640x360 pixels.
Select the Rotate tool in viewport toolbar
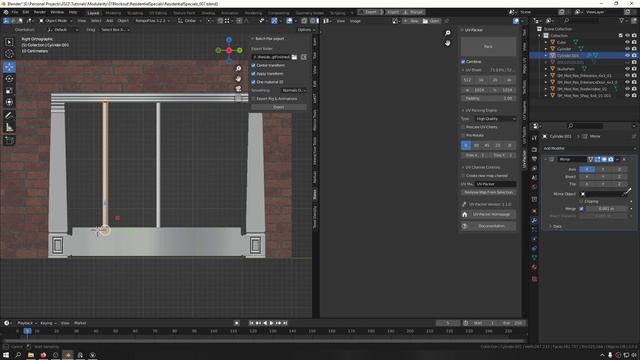click(x=9, y=78)
